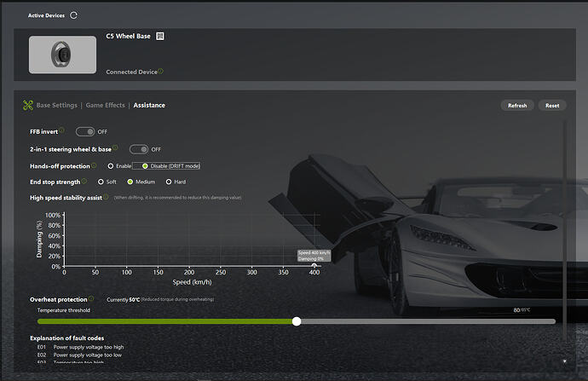This screenshot has width=588, height=381.
Task: Click the 80/85°C threshold value label
Action: click(x=522, y=310)
